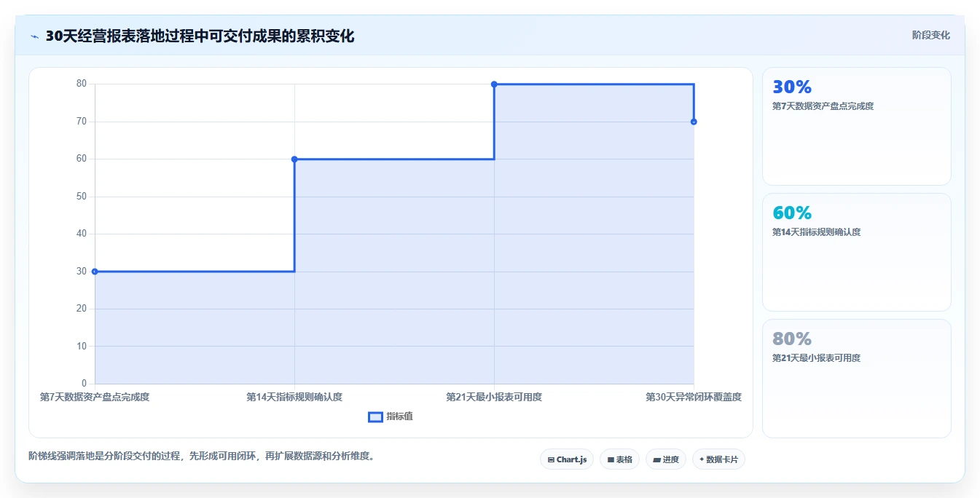
Task: Click y-axis tick label 40
Action: [x=82, y=234]
